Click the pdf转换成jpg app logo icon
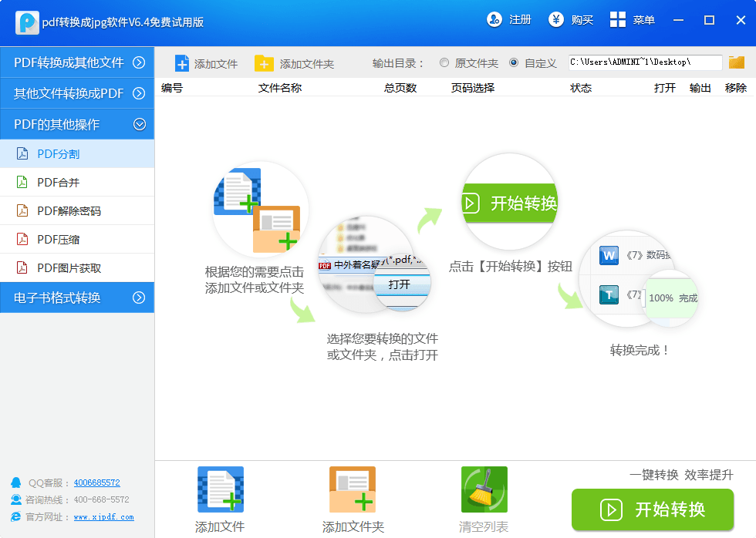Screen dimensions: 756x538 (28, 22)
